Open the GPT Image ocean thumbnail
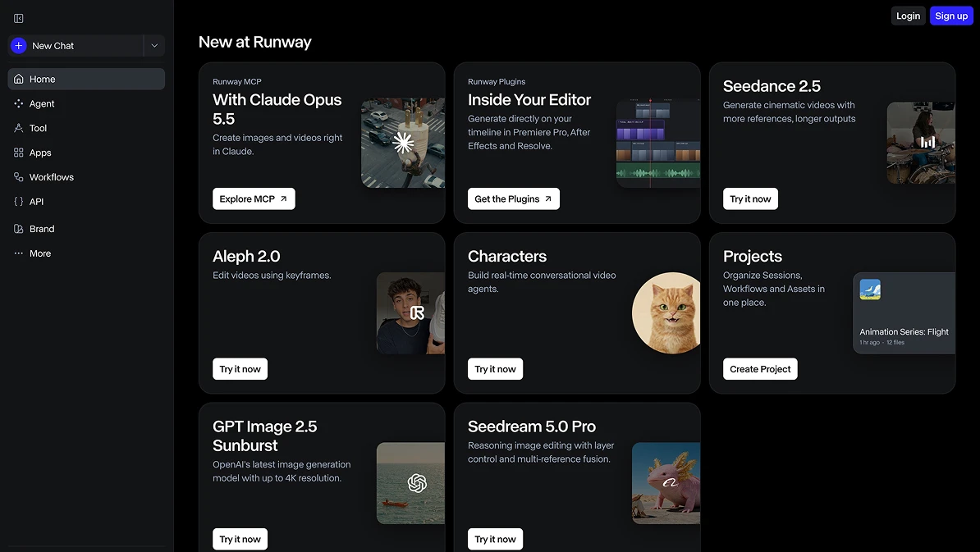 click(x=410, y=483)
